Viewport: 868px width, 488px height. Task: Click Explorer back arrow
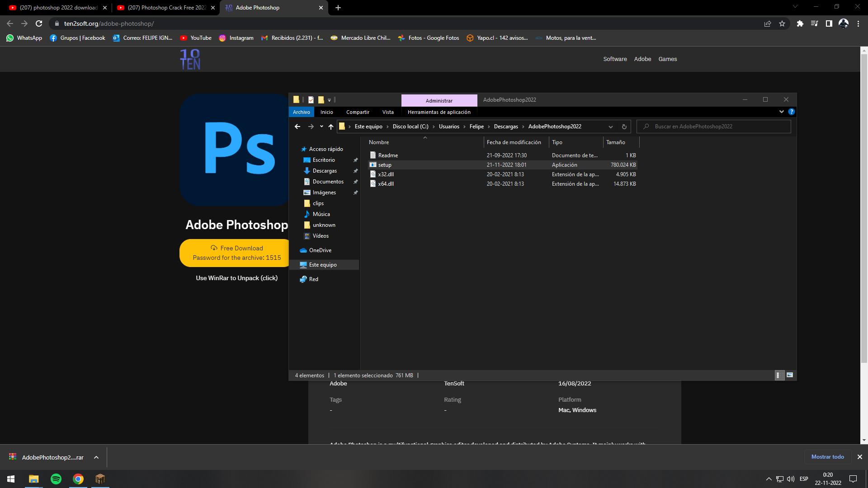point(297,127)
